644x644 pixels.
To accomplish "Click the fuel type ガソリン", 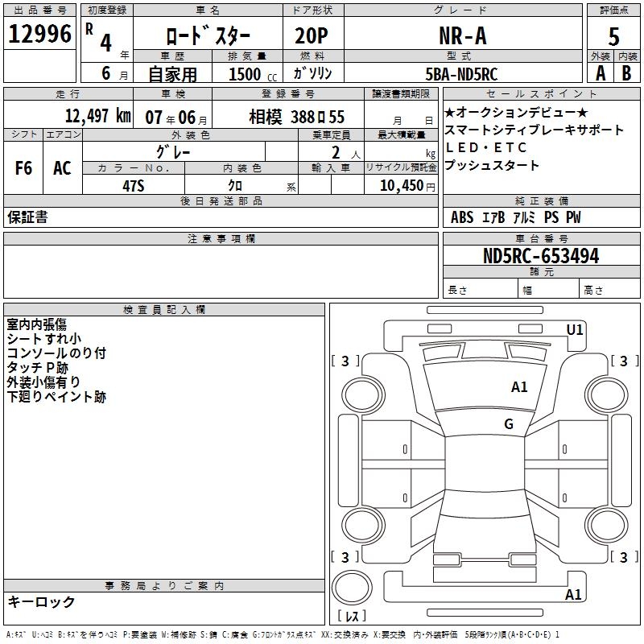I will coord(312,73).
